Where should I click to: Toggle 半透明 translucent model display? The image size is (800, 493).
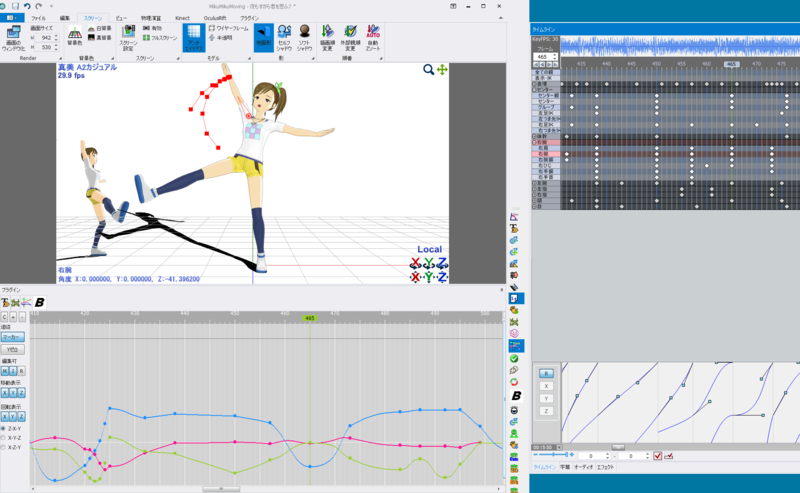221,38
